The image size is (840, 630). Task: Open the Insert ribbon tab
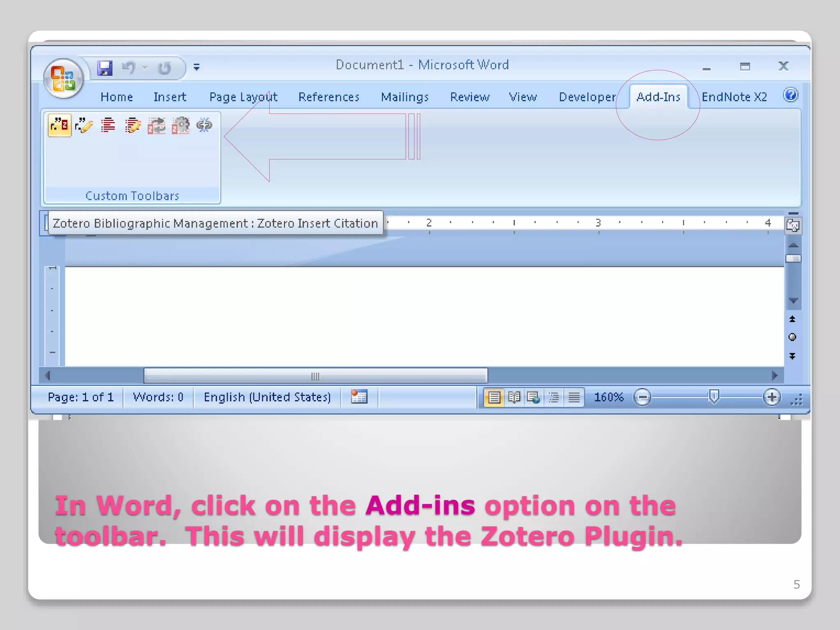[170, 97]
